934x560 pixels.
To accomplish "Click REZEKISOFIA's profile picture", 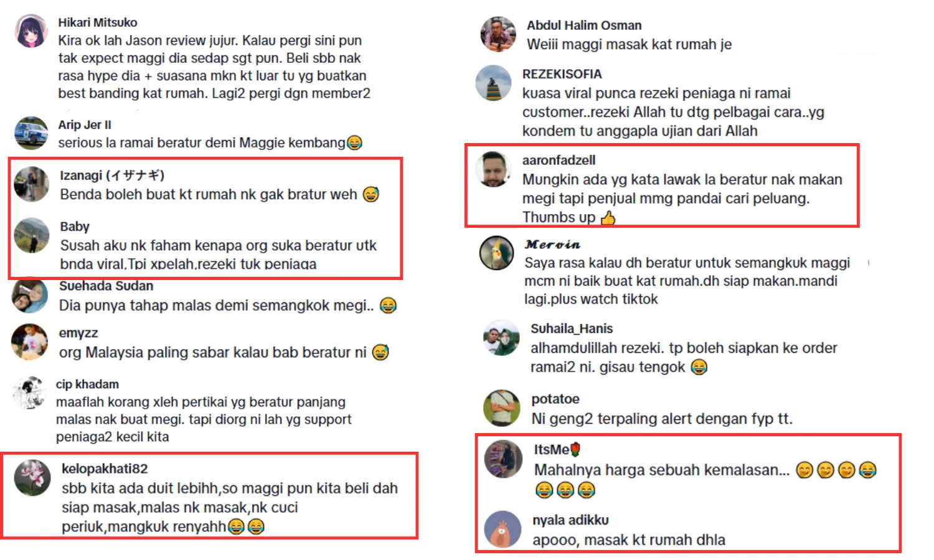I will [x=493, y=83].
